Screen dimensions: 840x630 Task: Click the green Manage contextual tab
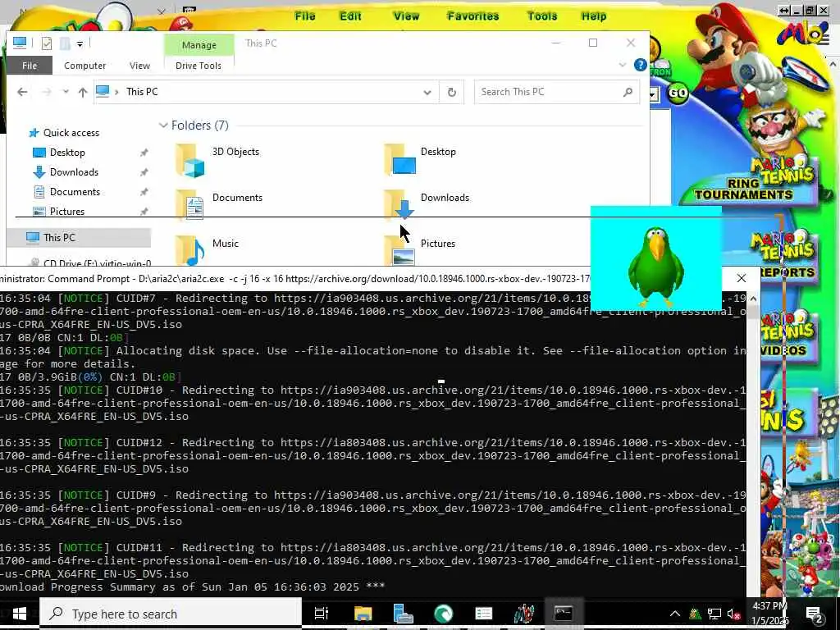[199, 45]
